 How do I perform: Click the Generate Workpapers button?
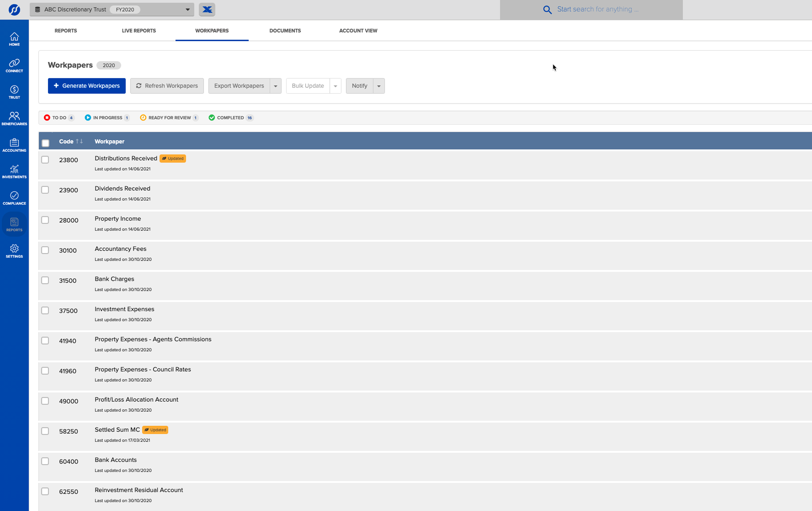click(x=87, y=86)
